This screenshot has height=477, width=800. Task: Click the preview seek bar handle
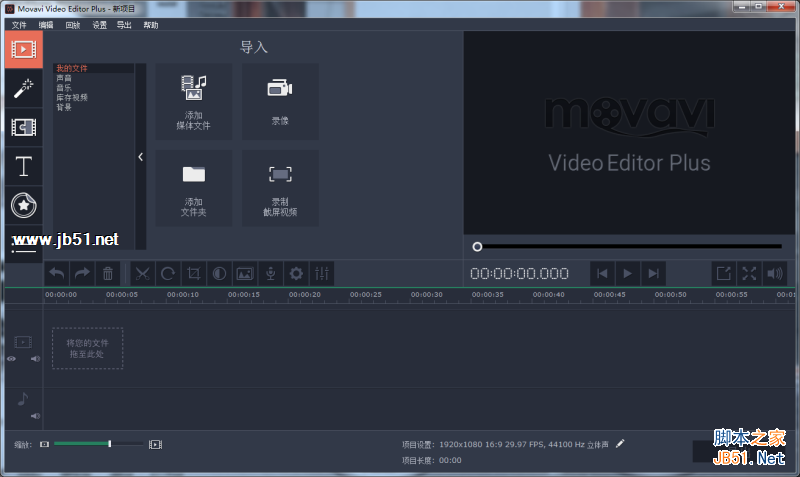(x=477, y=247)
